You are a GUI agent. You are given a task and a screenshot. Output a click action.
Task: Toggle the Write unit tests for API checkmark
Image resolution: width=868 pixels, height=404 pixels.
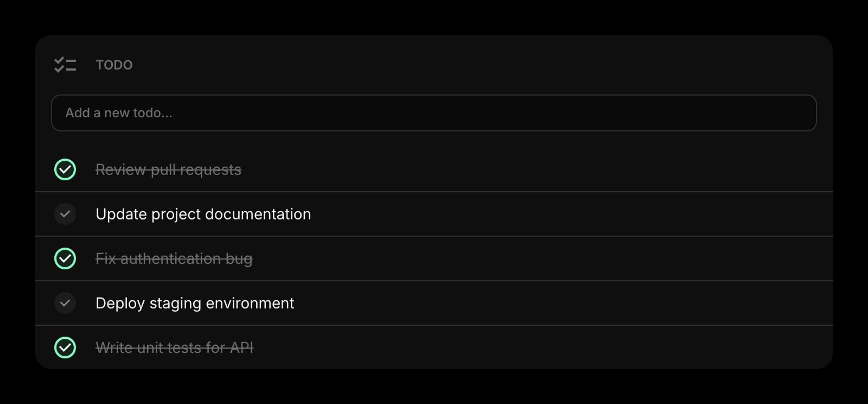click(x=65, y=348)
